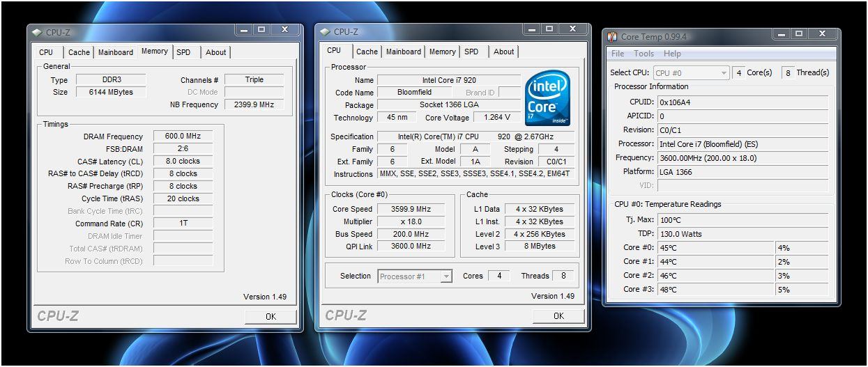Click the Level 3 cache value 8 MBytes
This screenshot has width=868, height=367.
tap(540, 246)
